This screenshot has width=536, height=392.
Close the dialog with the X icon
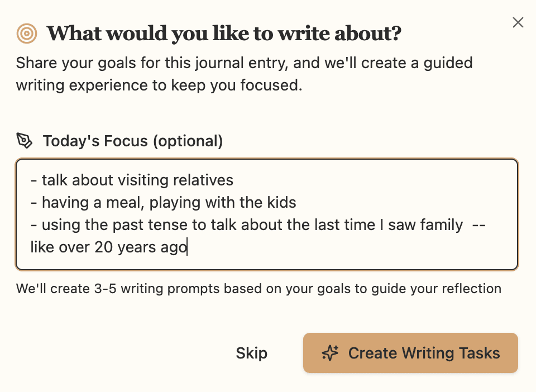[518, 22]
